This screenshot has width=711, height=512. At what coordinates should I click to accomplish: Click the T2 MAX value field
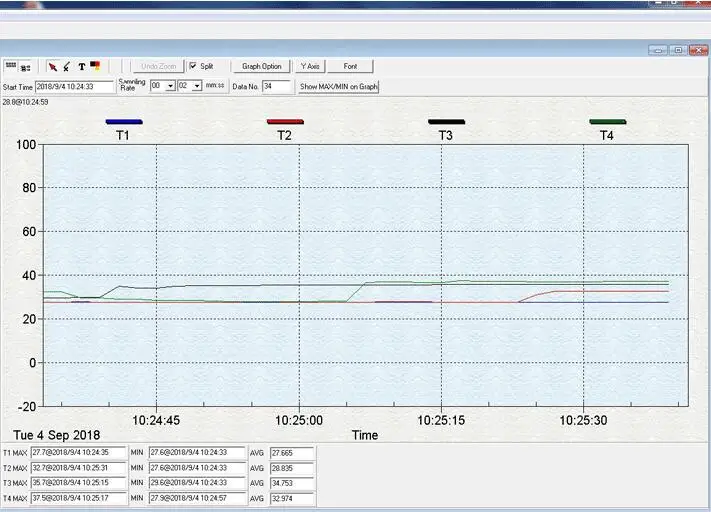click(x=78, y=468)
